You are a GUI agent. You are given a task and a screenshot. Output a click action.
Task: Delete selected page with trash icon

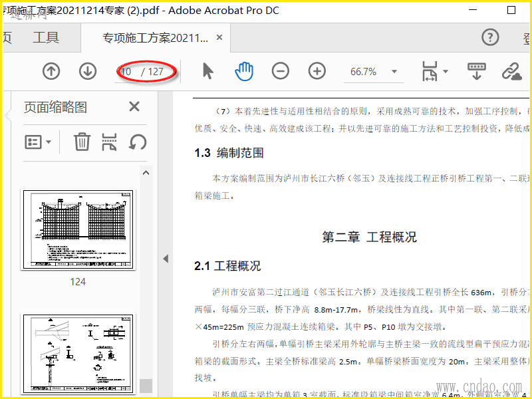click(x=82, y=142)
